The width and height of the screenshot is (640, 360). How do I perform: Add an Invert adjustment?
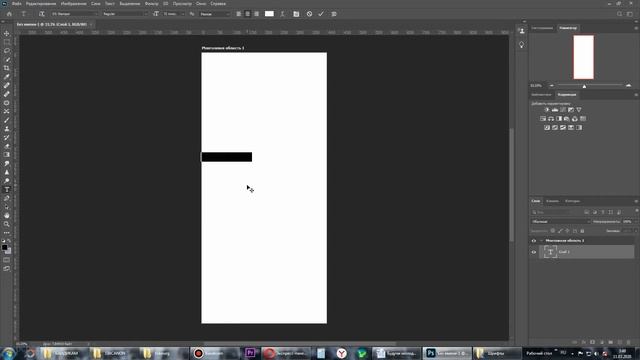pos(547,128)
